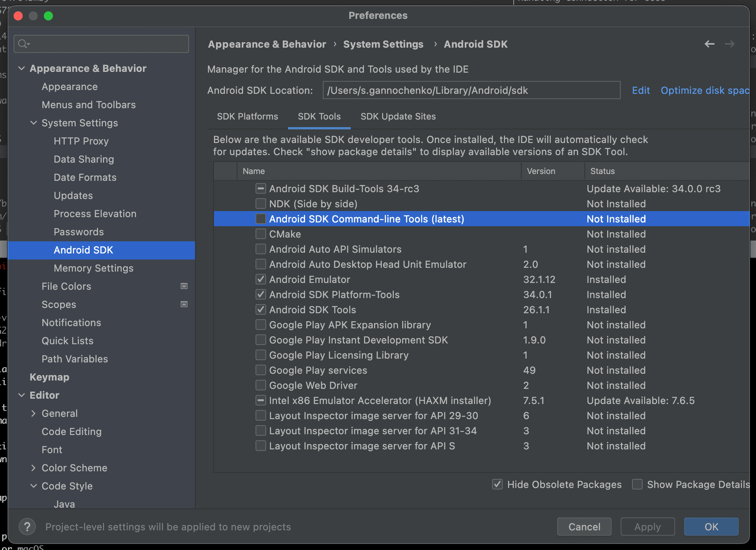Enable Show Package Details checkbox

pos(637,484)
